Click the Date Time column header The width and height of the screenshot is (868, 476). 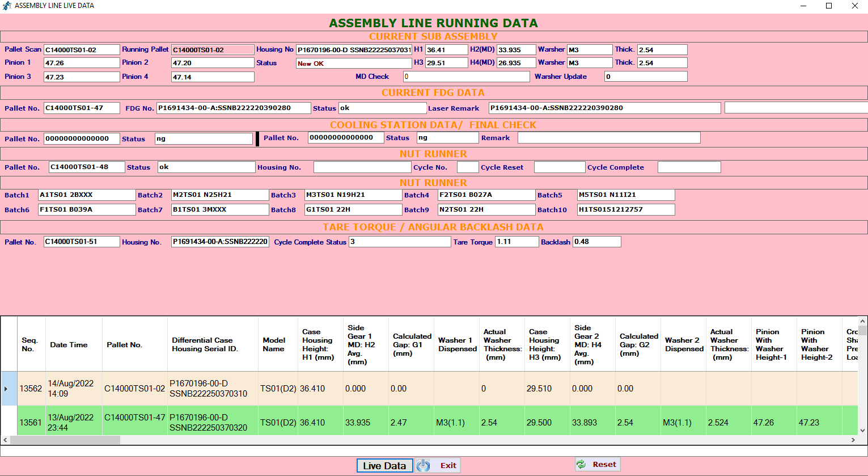tap(74, 344)
